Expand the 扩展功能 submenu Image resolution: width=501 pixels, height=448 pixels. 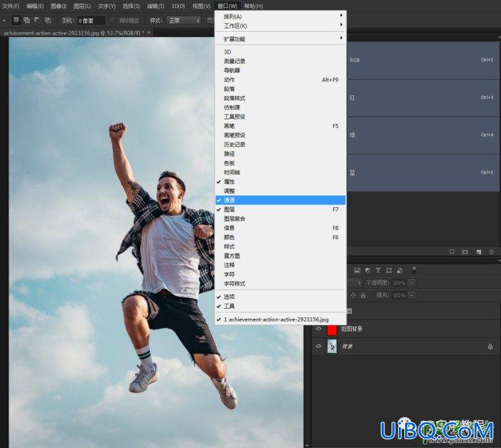(x=281, y=39)
